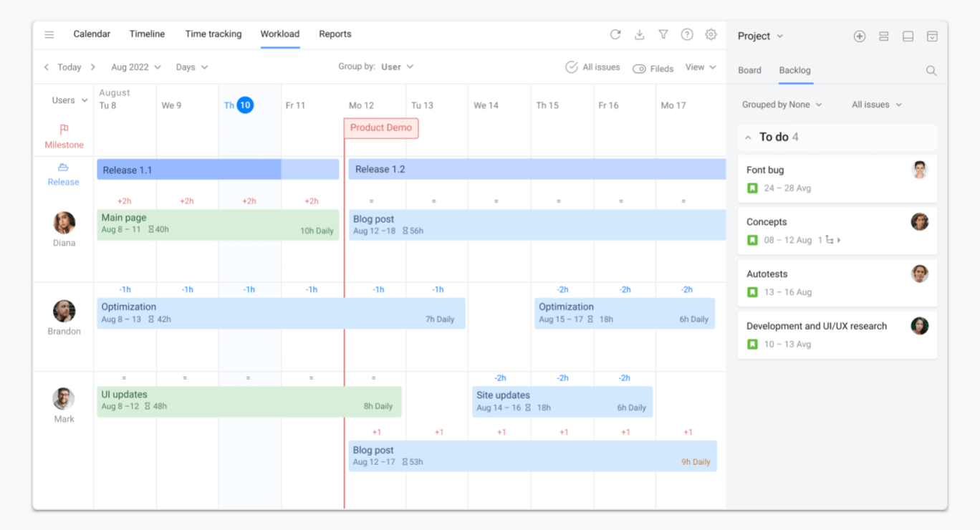Toggle the Fileds switch

click(639, 69)
